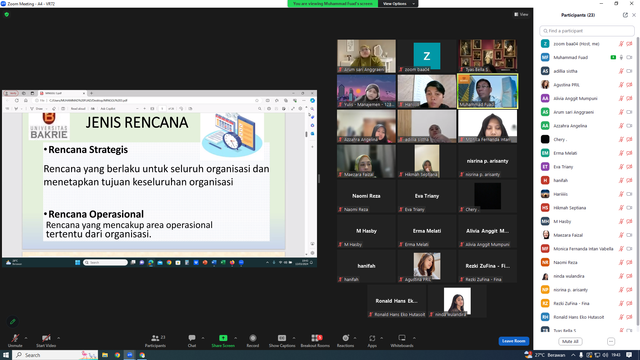The image size is (640, 360).
Task: Toggle mic icon for zoom baa04 host row
Action: click(621, 44)
